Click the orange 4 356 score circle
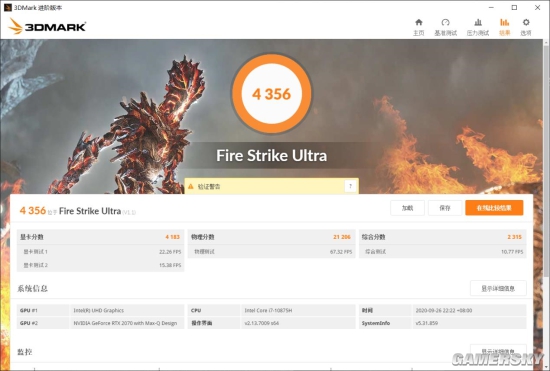This screenshot has width=550, height=371. click(x=272, y=94)
